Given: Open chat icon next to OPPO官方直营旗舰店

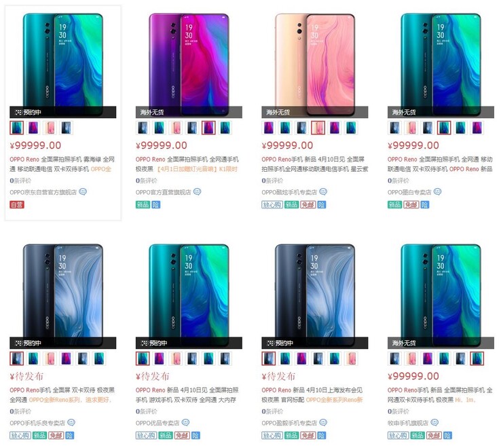Looking at the screenshot, I should pyautogui.click(x=197, y=191).
